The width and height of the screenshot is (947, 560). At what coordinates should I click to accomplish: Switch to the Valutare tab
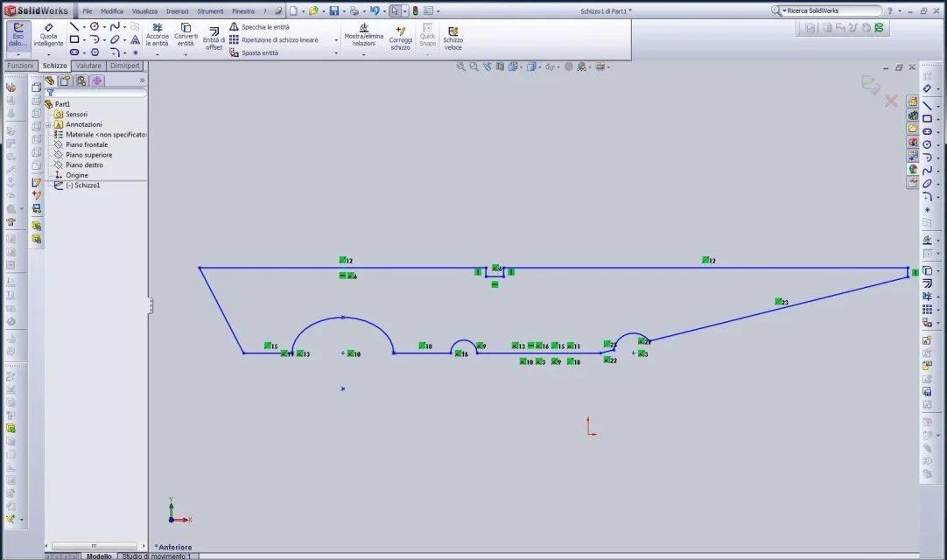click(88, 66)
